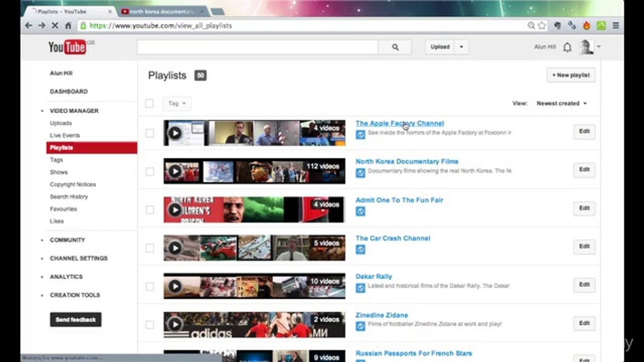Viewport: 644px width, 362px height.
Task: Open Dashboard in the sidebar
Action: coord(69,92)
